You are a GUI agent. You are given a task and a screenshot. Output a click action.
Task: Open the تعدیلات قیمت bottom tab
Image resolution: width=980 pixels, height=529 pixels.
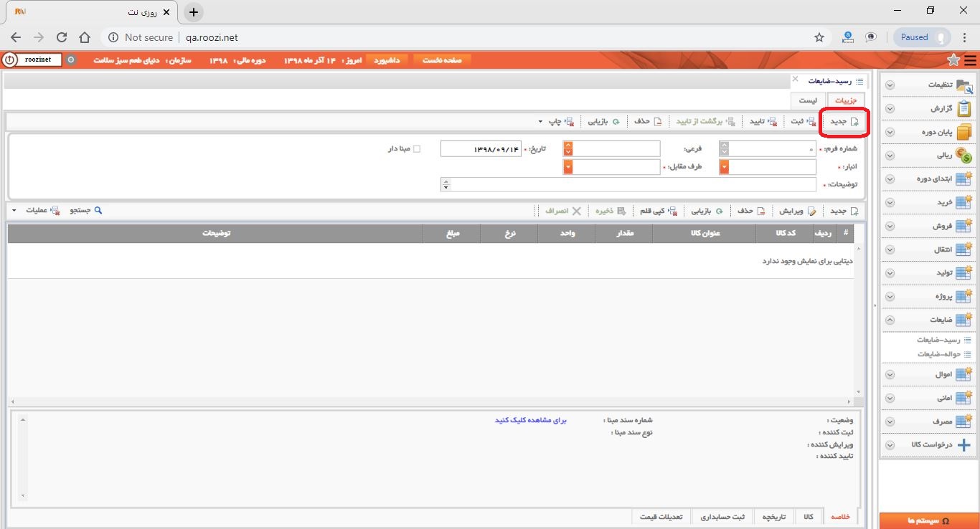[663, 517]
